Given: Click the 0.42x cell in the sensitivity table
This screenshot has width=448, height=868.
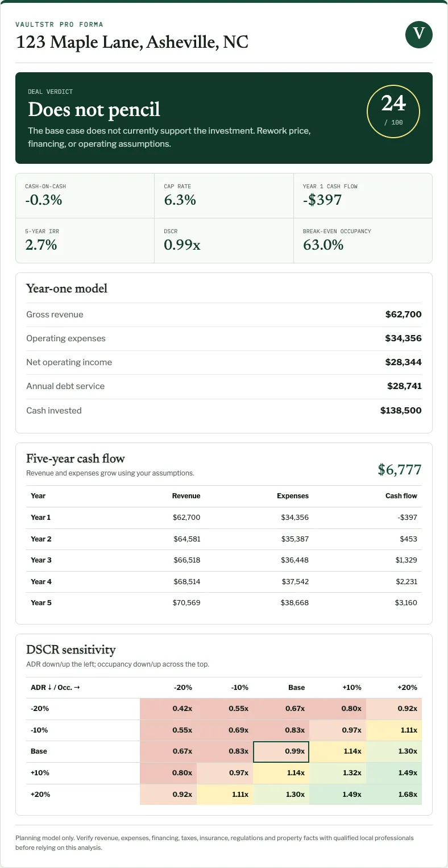Looking at the screenshot, I should [168, 709].
